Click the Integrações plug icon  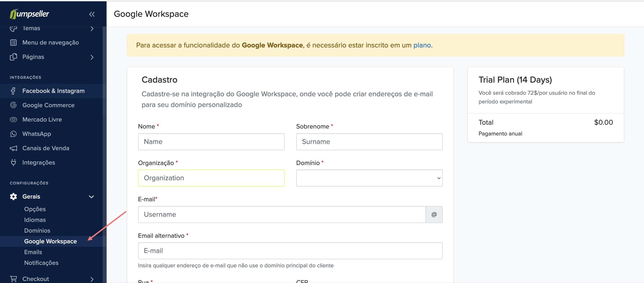pyautogui.click(x=13, y=162)
